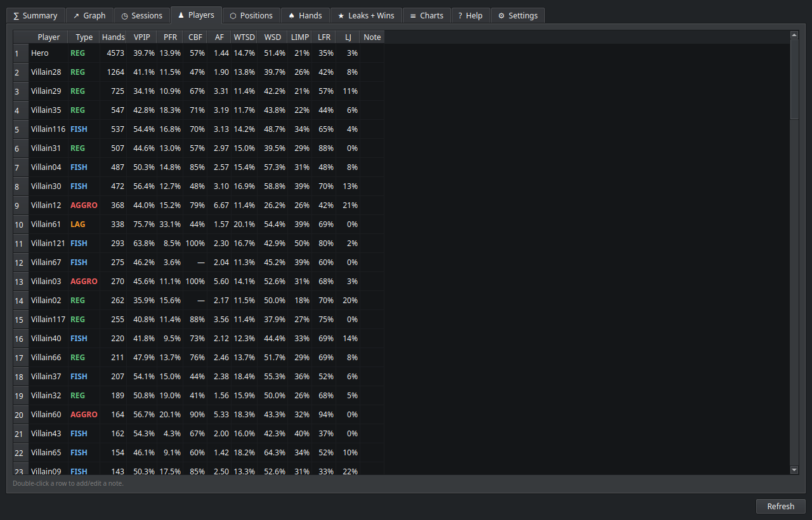Screen dimensions: 812x520
Task: Sort by the Note column header
Action: tap(372, 37)
